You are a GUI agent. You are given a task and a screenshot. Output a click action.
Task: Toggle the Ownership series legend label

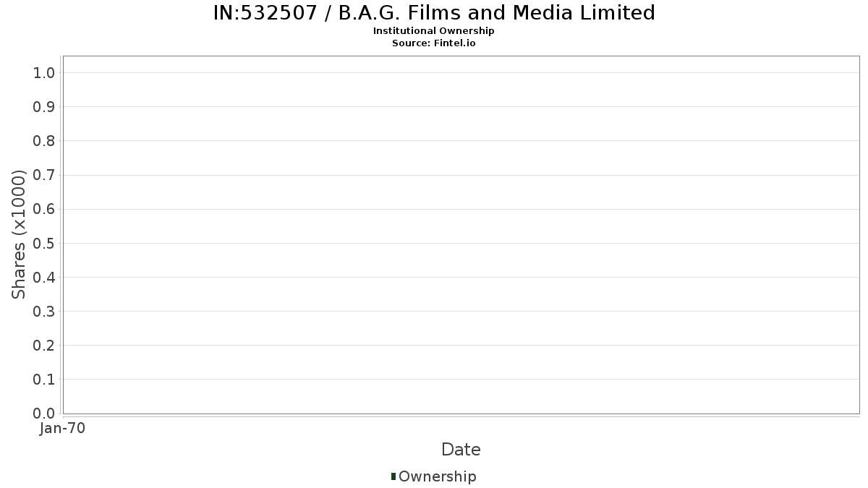(437, 476)
